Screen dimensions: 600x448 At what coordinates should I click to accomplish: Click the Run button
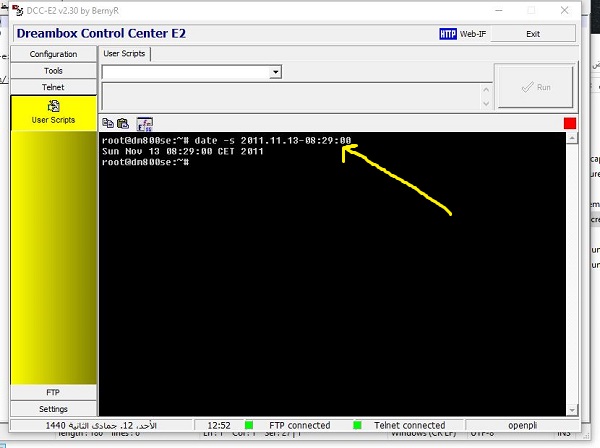(536, 87)
